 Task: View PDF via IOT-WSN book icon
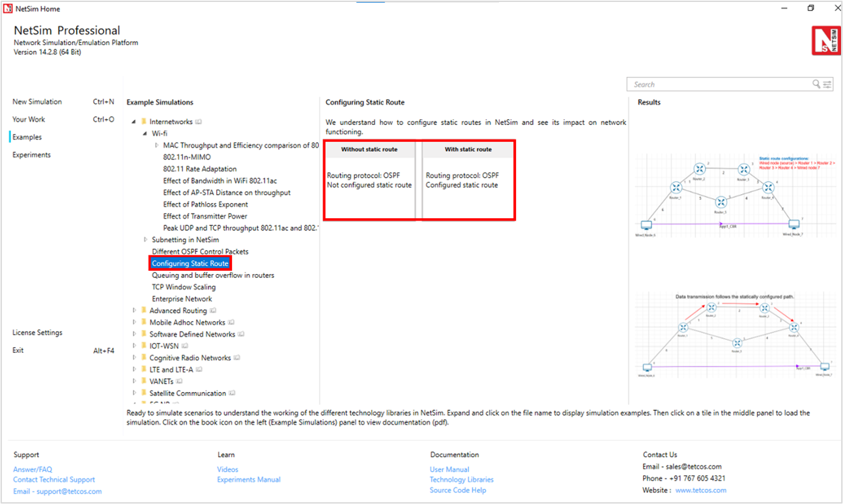184,346
